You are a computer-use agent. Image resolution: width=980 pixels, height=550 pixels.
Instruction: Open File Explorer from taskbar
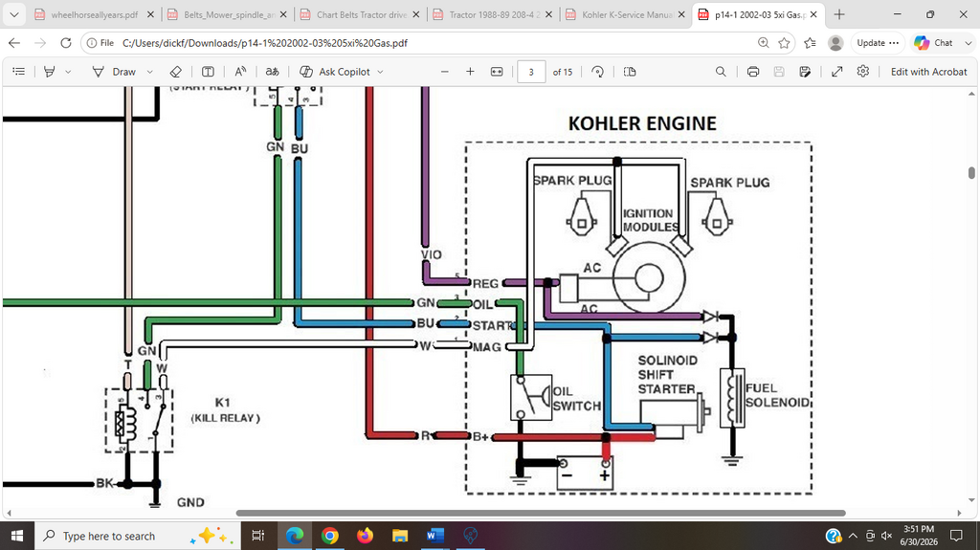pos(400,536)
